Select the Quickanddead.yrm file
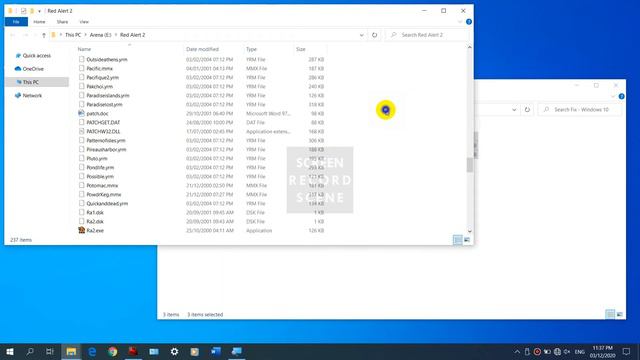Viewport: 640px width, 360px height. coord(107,203)
